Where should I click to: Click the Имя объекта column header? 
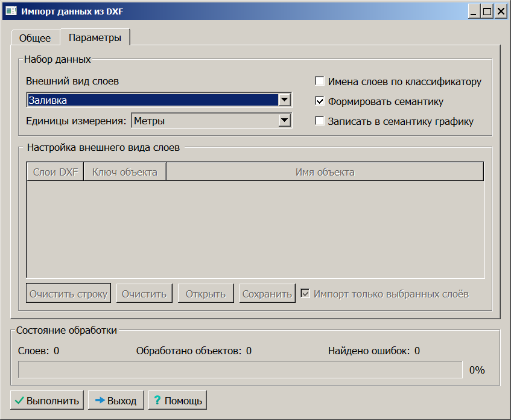tap(325, 172)
